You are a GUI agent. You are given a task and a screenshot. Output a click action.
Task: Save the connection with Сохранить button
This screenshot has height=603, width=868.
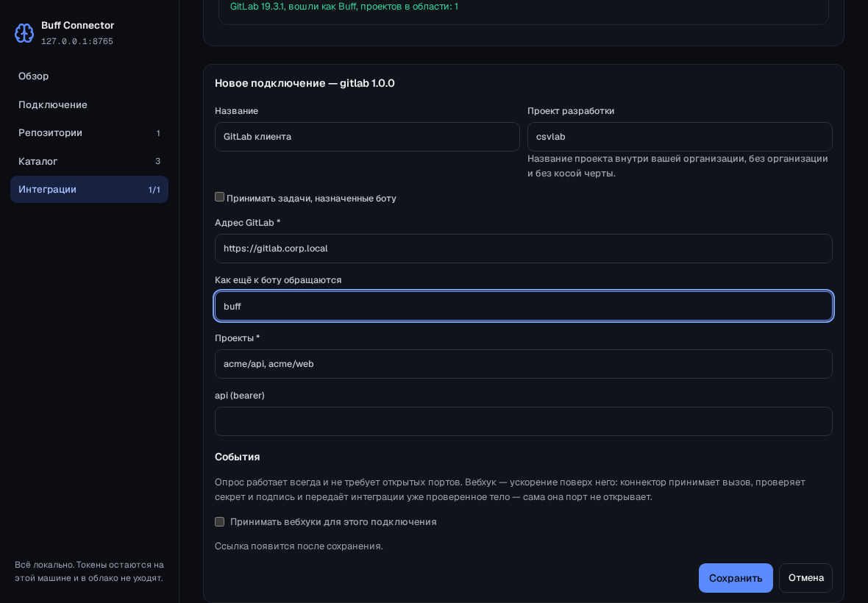click(736, 578)
